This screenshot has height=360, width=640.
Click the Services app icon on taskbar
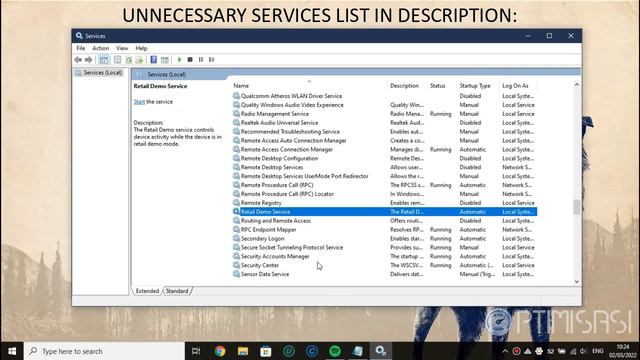pos(381,351)
